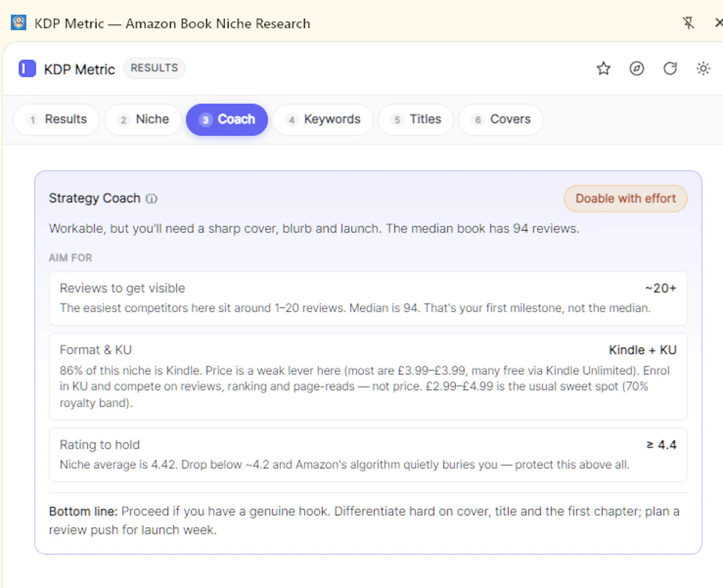Open the Keywords tab
Image resolution: width=723 pixels, height=588 pixels.
click(323, 119)
